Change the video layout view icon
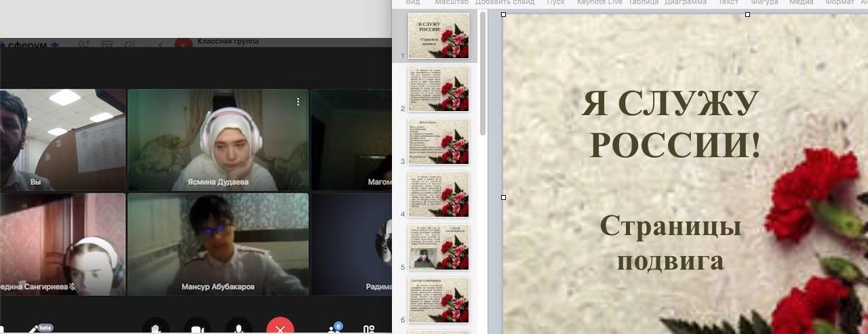This screenshot has width=868, height=334. (369, 330)
